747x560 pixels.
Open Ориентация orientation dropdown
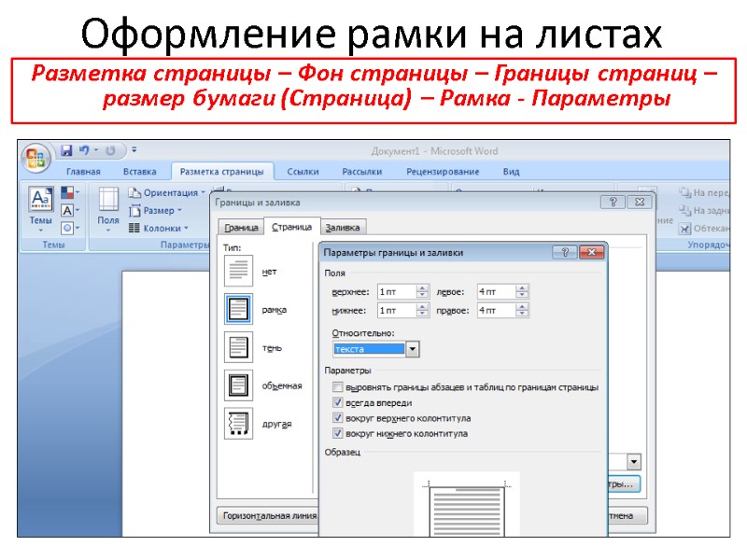pyautogui.click(x=166, y=192)
